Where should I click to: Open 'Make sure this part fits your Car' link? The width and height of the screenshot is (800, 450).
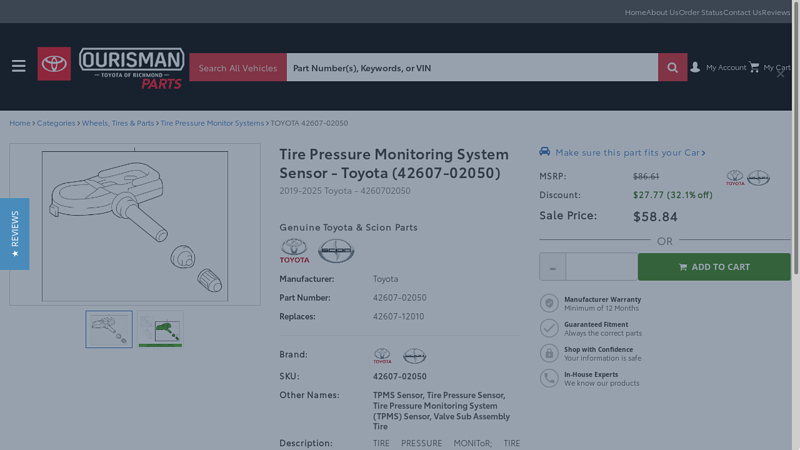click(630, 152)
